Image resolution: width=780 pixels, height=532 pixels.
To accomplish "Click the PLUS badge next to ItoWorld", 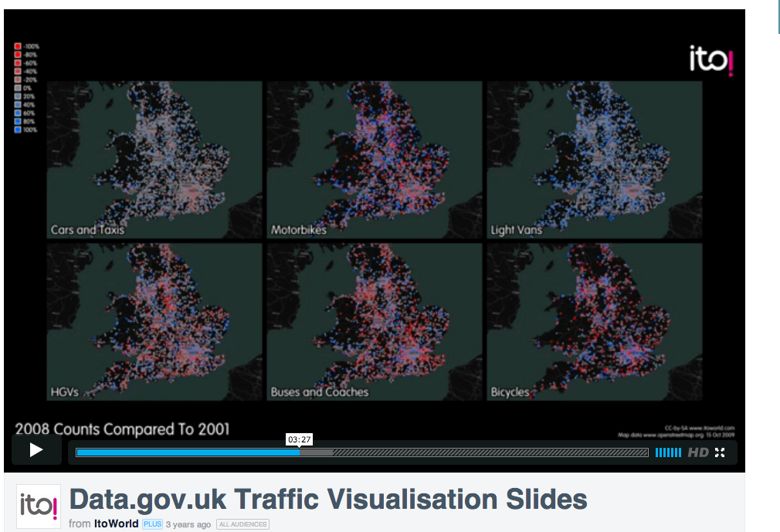I will (151, 524).
